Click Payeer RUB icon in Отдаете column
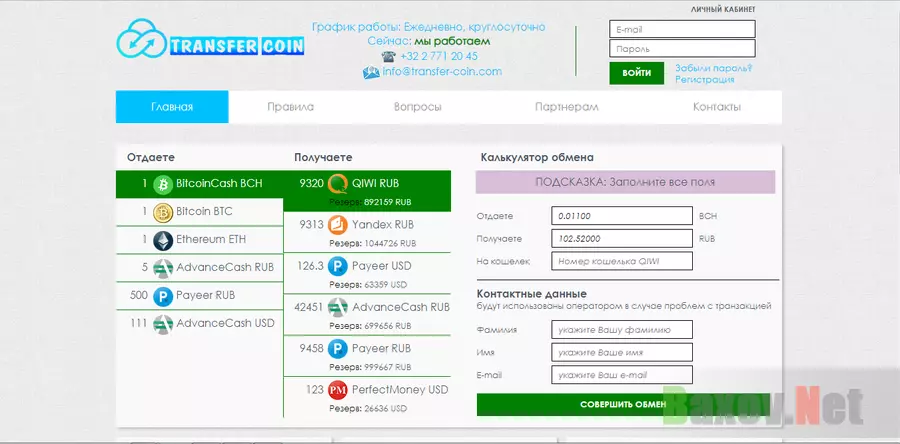Screen dimensions: 900x444 (163, 297)
